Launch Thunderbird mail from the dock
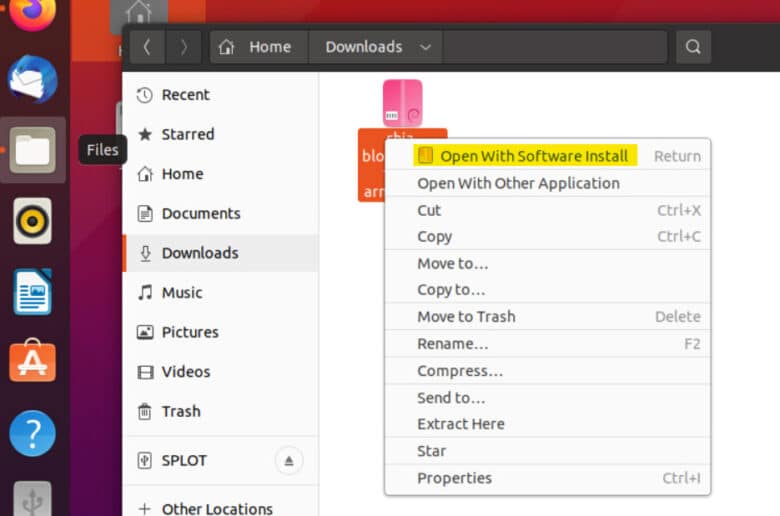The image size is (780, 516). [32, 79]
